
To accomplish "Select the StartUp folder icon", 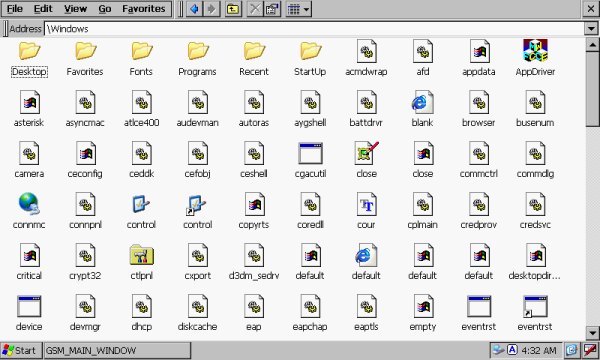I will click(x=310, y=50).
